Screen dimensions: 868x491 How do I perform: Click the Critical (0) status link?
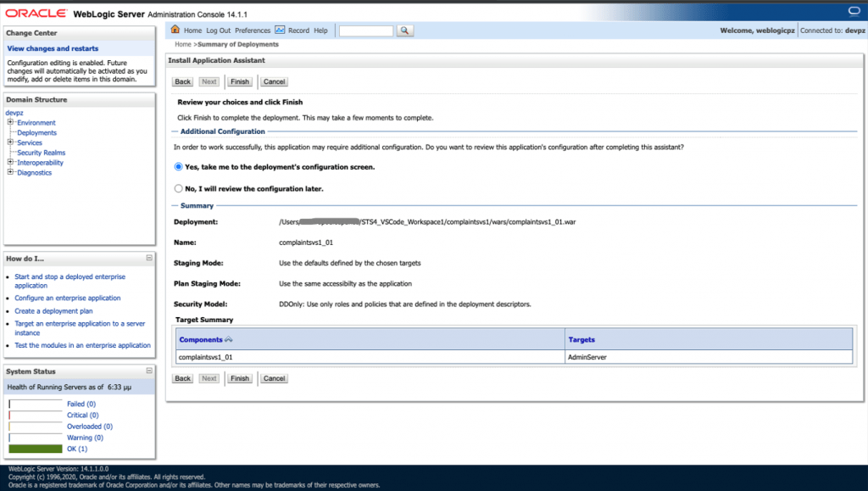point(82,416)
